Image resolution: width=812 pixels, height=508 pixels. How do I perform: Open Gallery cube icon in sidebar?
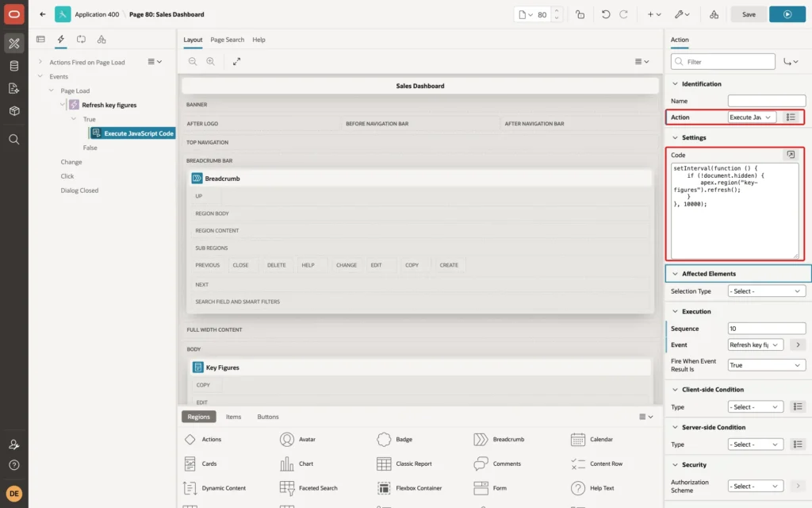[x=14, y=111]
